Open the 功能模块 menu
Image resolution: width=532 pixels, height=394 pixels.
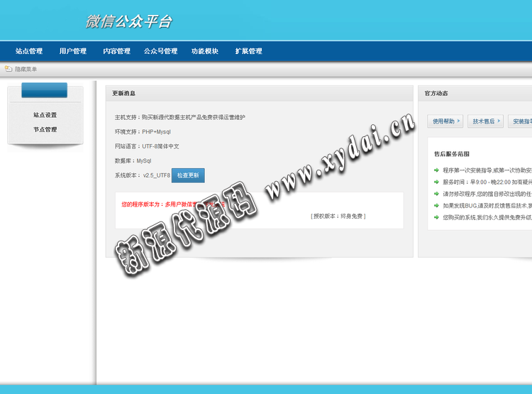coord(204,51)
